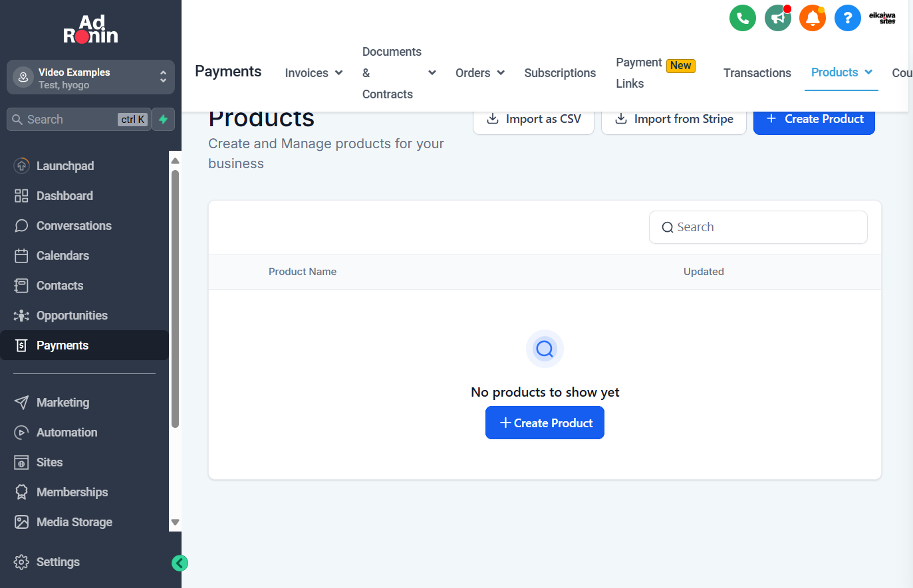Expand the Orders dropdown menu
Viewport: 913px width, 588px height.
(480, 73)
